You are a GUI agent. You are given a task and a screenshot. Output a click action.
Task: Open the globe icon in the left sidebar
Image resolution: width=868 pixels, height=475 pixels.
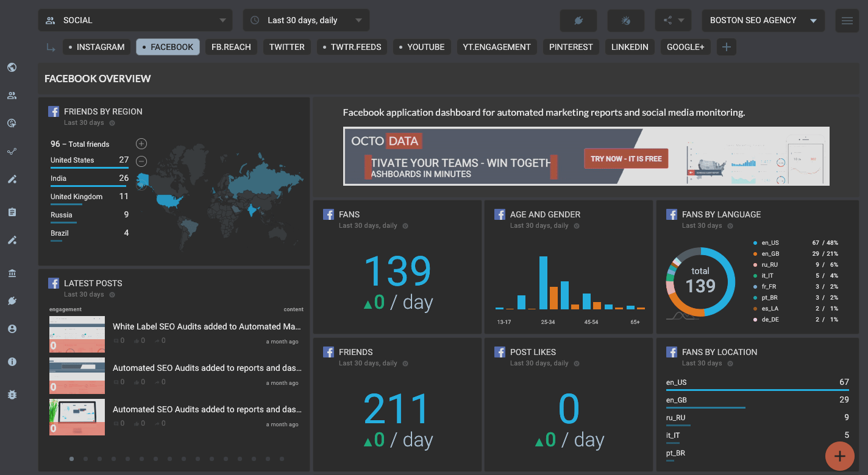pyautogui.click(x=12, y=68)
